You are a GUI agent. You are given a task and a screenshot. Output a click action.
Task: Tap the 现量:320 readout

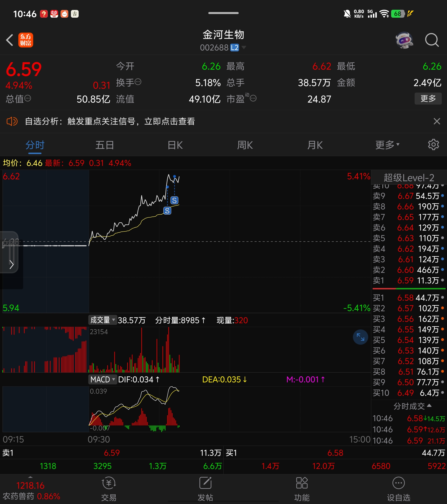pos(232,320)
